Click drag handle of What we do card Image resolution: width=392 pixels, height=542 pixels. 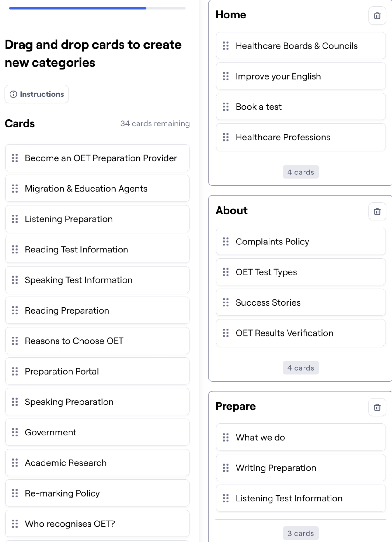tap(225, 437)
